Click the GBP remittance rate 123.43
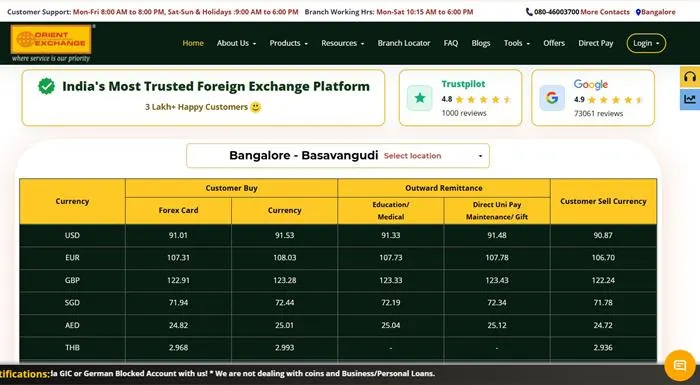The height and width of the screenshot is (385, 700). click(497, 280)
